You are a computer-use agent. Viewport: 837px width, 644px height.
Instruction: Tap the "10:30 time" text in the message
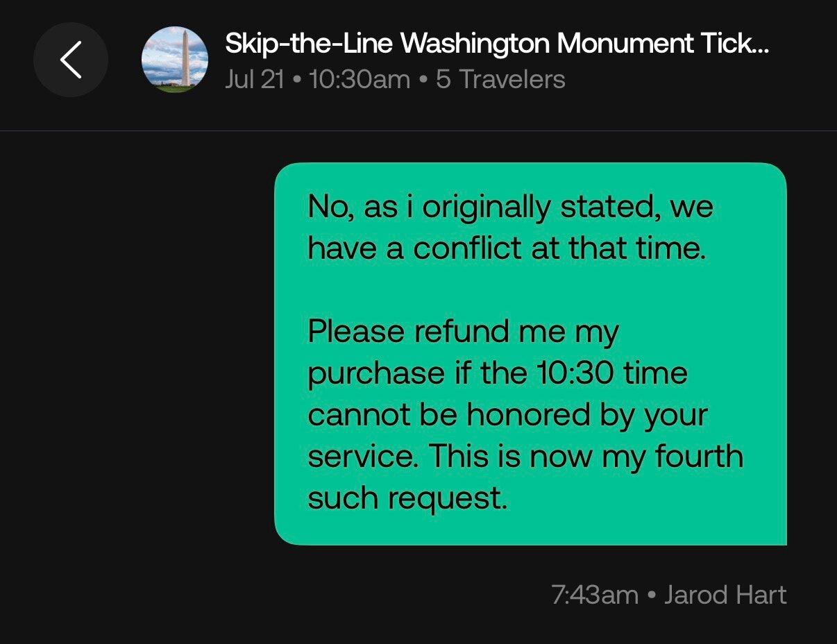(x=611, y=373)
